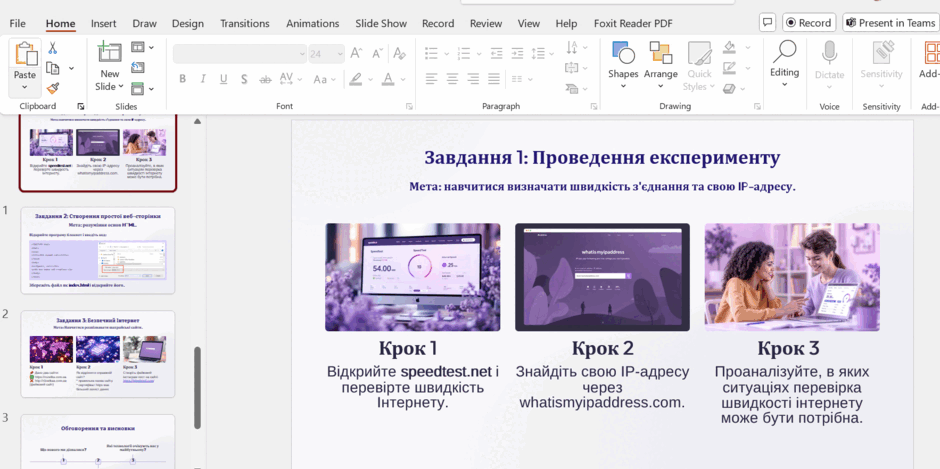
Task: Select the Завдання 2 slide thumbnail
Action: pos(98,250)
